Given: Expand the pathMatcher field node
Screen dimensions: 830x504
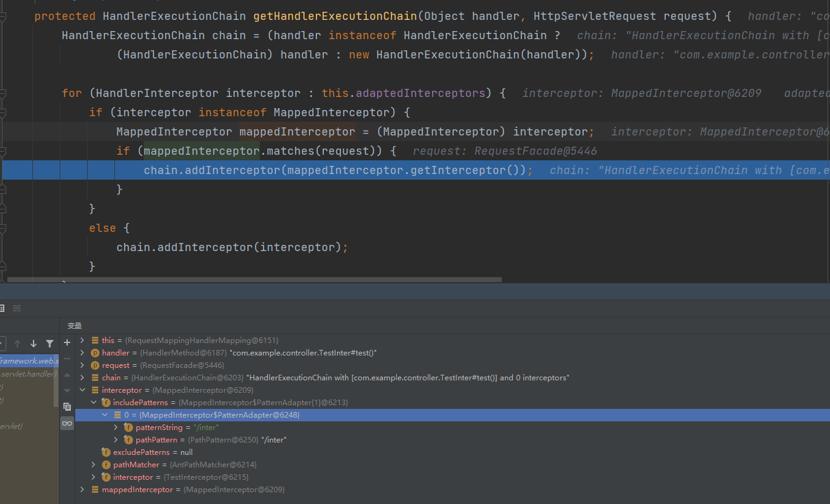Looking at the screenshot, I should pyautogui.click(x=93, y=465).
